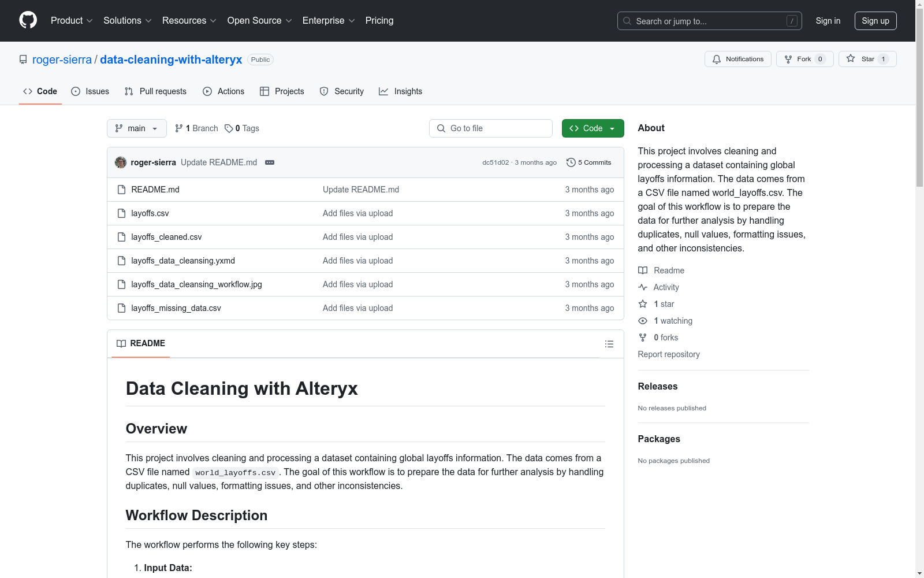Switch to the Code tab
Image resolution: width=924 pixels, height=578 pixels.
[40, 91]
